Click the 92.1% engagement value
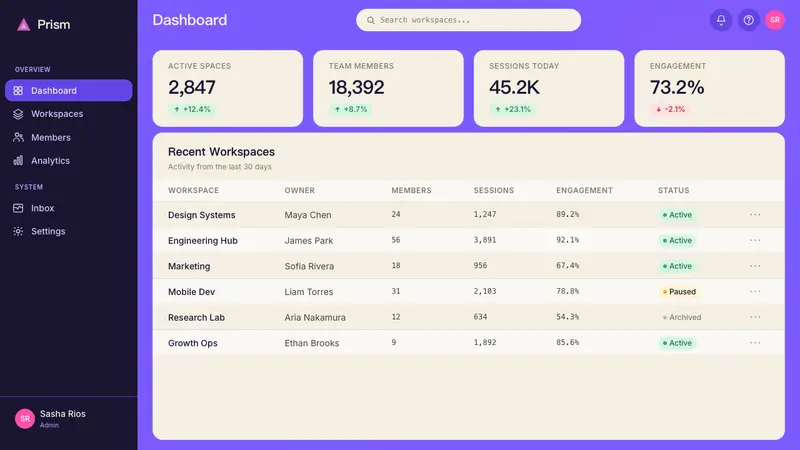The height and width of the screenshot is (450, 800). click(567, 240)
